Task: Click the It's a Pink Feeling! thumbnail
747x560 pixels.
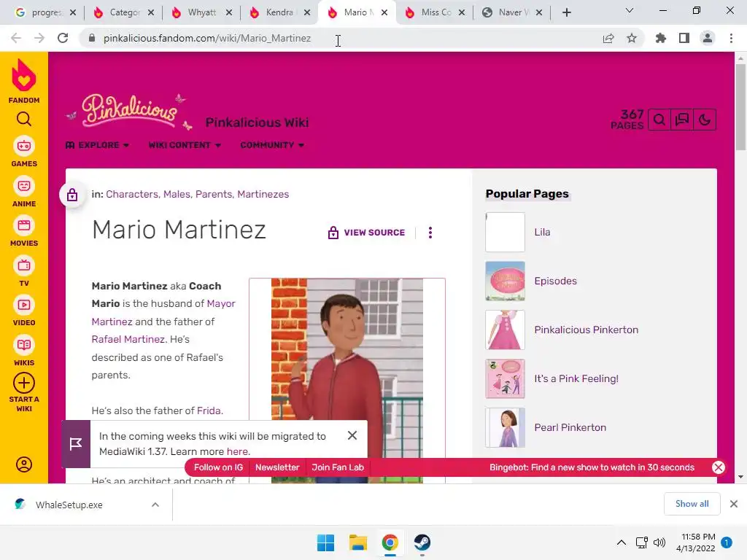Action: (x=505, y=378)
